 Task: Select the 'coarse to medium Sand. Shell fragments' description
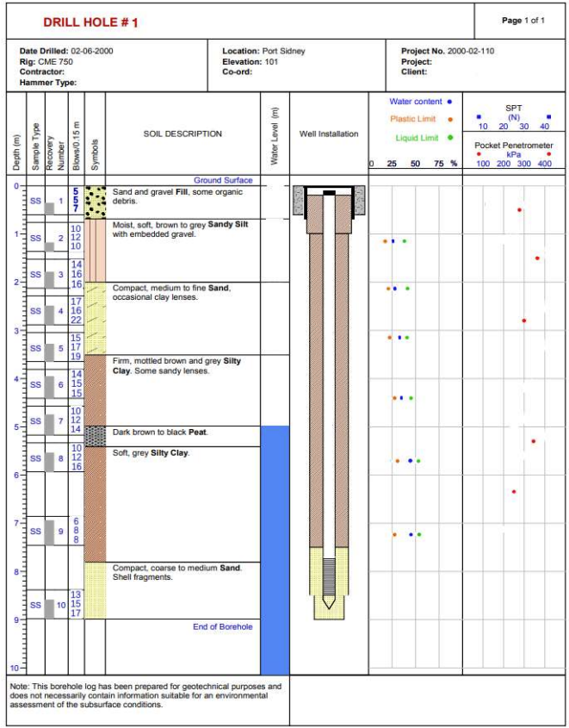click(177, 572)
